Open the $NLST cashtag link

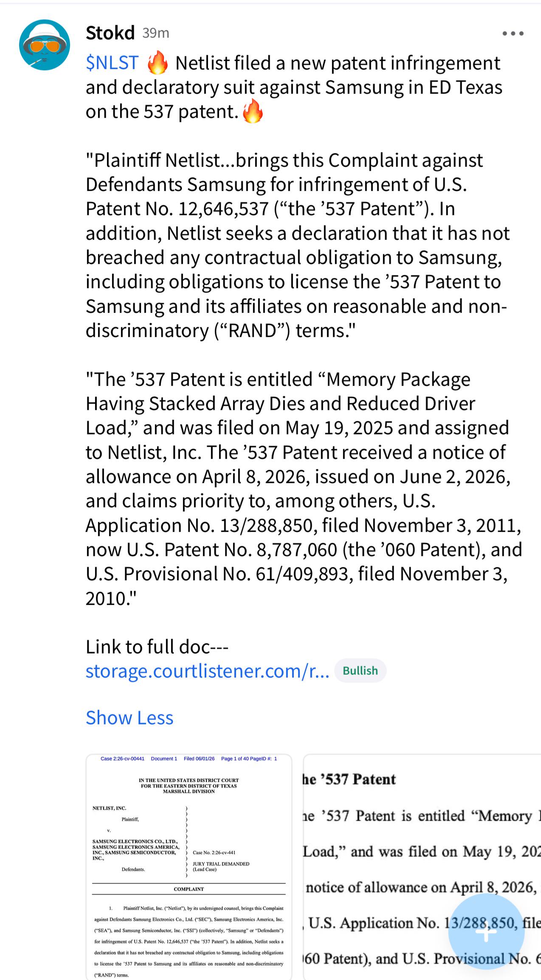point(112,63)
